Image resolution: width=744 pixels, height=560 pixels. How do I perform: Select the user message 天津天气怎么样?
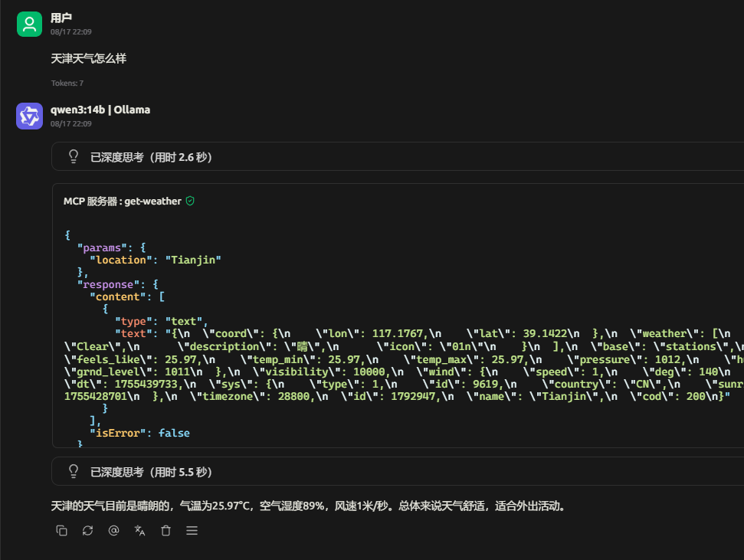click(x=89, y=58)
